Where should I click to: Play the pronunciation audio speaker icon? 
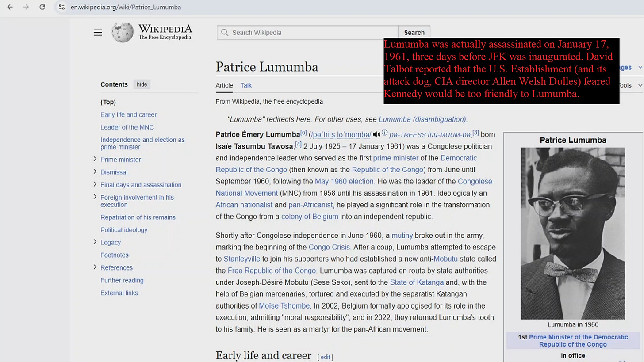pyautogui.click(x=376, y=134)
